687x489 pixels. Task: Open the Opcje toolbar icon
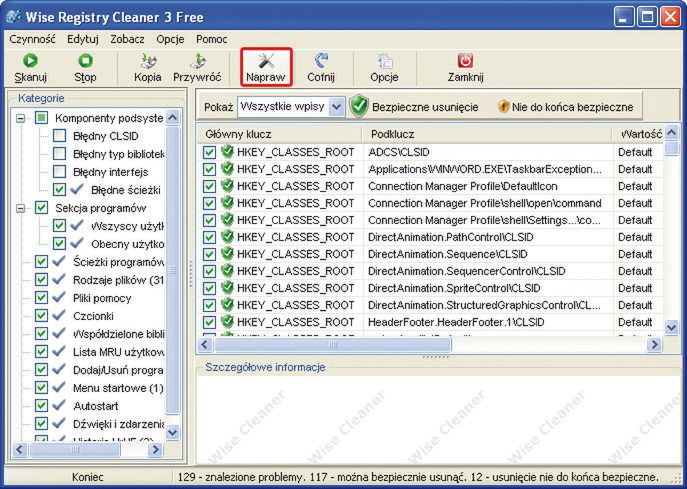[384, 61]
